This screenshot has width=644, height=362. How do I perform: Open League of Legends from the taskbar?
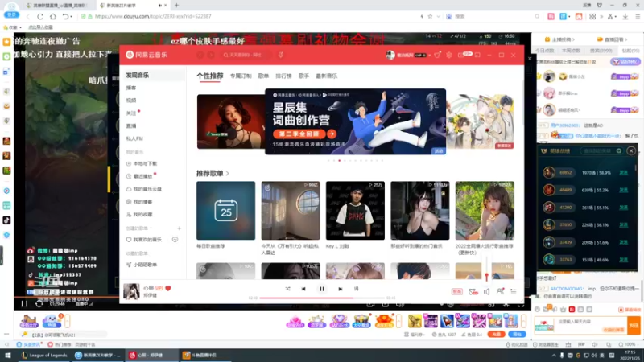45,355
